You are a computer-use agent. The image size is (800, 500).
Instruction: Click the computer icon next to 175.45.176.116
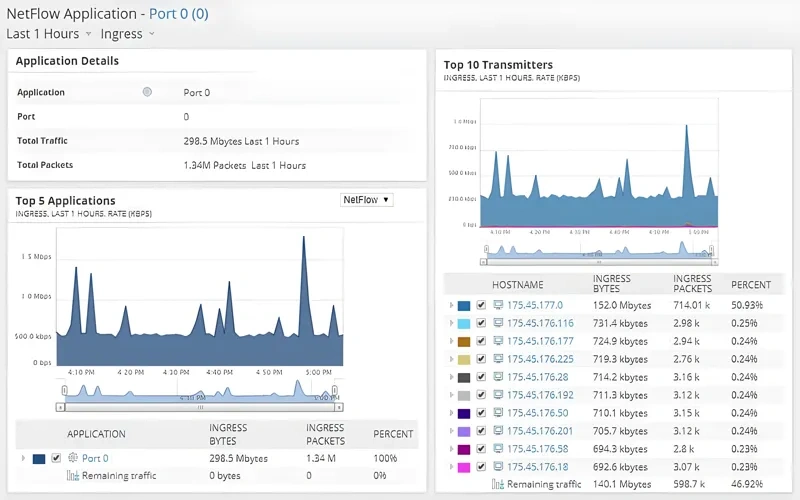(x=498, y=323)
